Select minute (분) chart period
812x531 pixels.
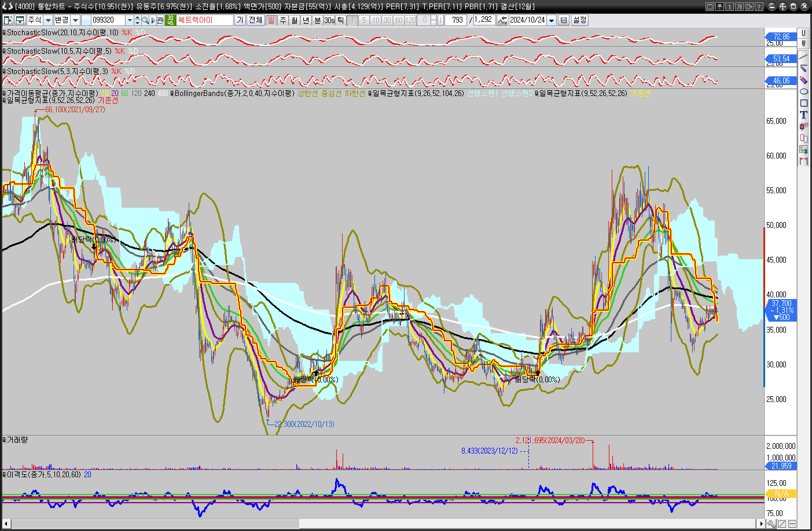tap(318, 20)
